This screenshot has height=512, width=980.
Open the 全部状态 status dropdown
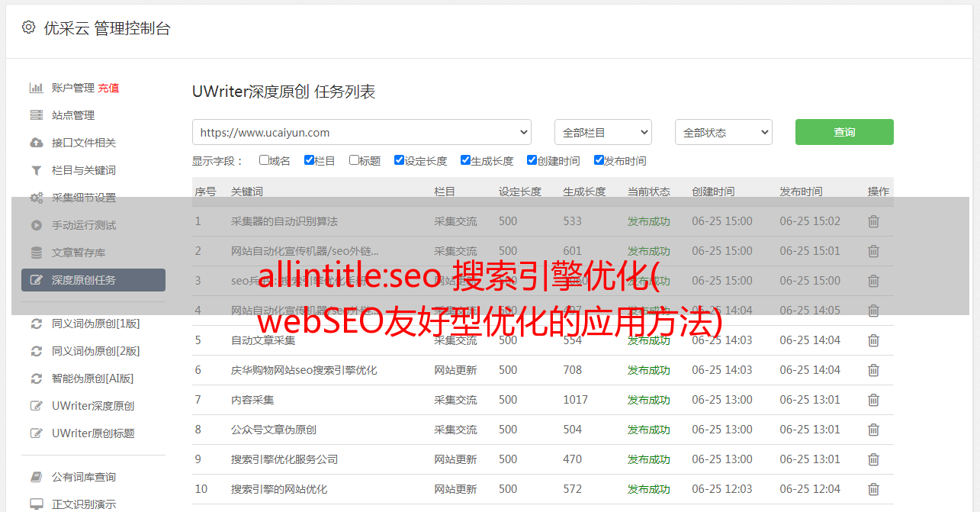pos(724,132)
